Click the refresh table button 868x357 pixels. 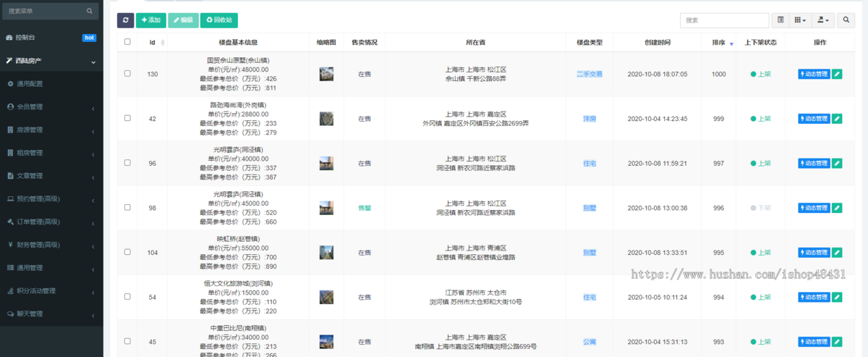[125, 20]
